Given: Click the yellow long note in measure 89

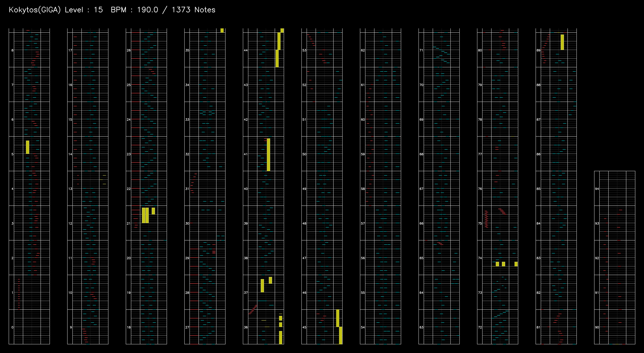Looking at the screenshot, I should click(x=562, y=42).
